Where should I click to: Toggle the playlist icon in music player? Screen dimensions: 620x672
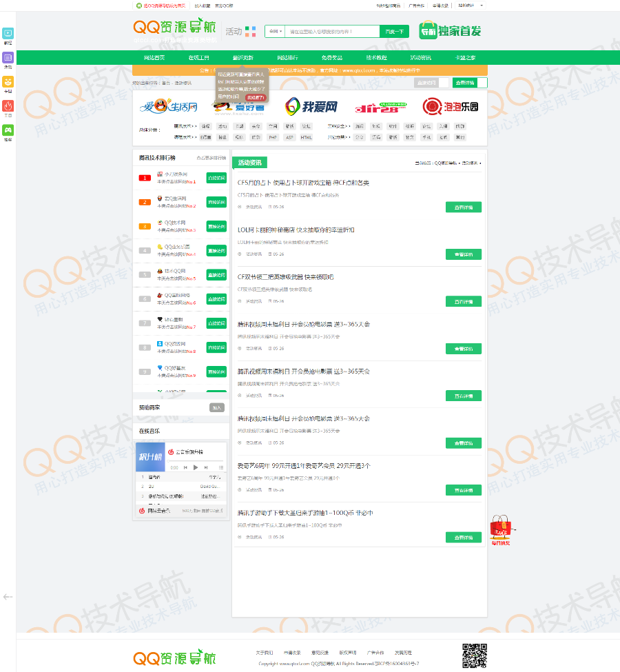click(220, 467)
